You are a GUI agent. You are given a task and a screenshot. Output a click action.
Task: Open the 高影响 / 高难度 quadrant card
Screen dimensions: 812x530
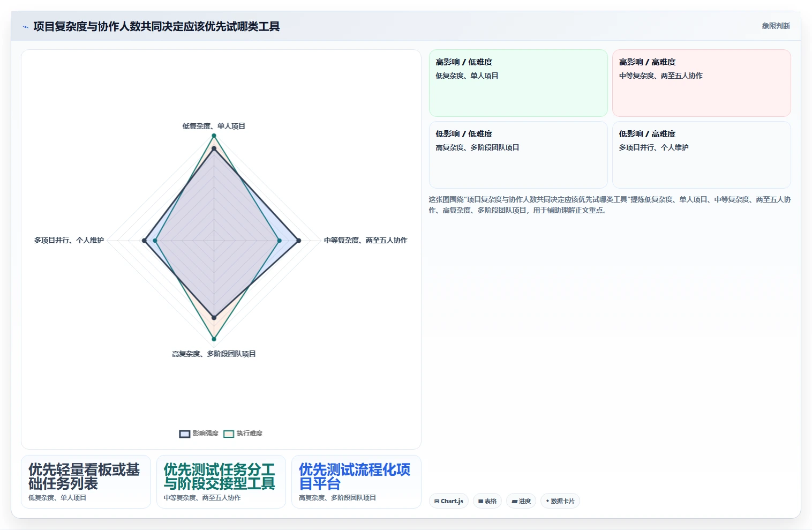702,83
